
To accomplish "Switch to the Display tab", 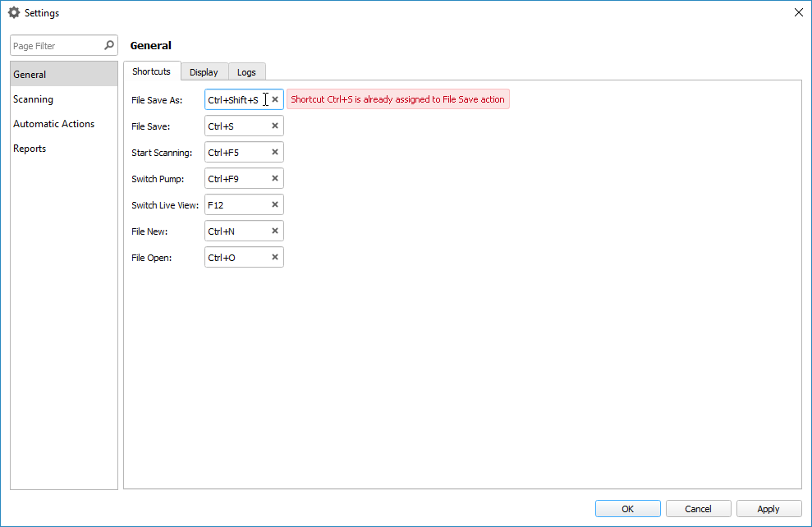I will coord(204,71).
